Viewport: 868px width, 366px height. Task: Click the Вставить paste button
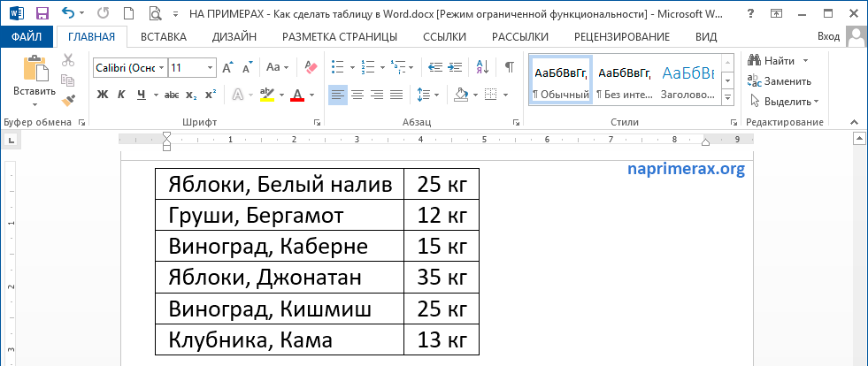coord(35,76)
